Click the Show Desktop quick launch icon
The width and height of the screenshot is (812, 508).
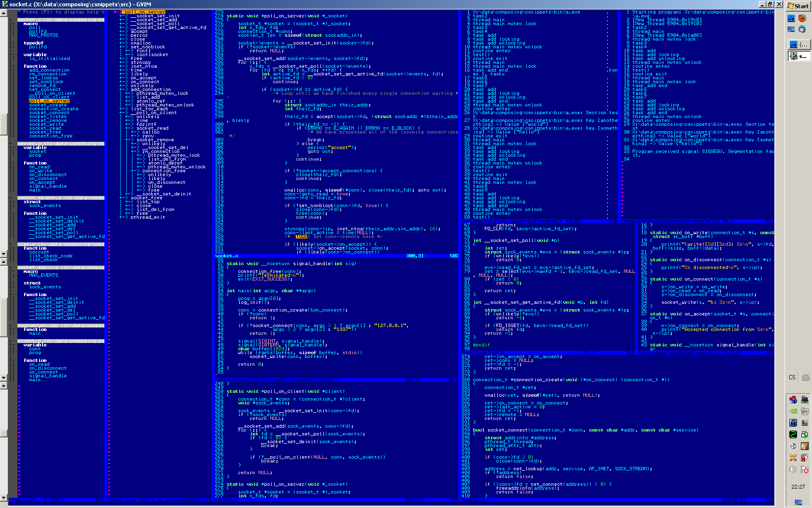(791, 30)
